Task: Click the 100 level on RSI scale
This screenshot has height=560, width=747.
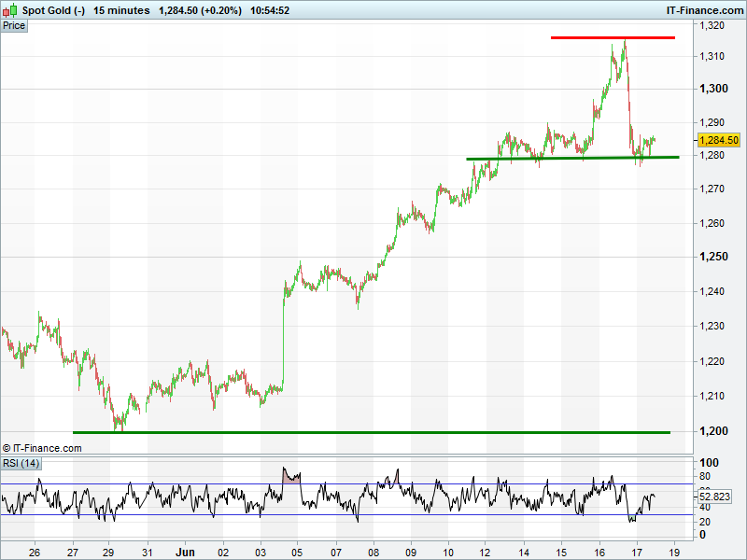Action: pos(709,462)
